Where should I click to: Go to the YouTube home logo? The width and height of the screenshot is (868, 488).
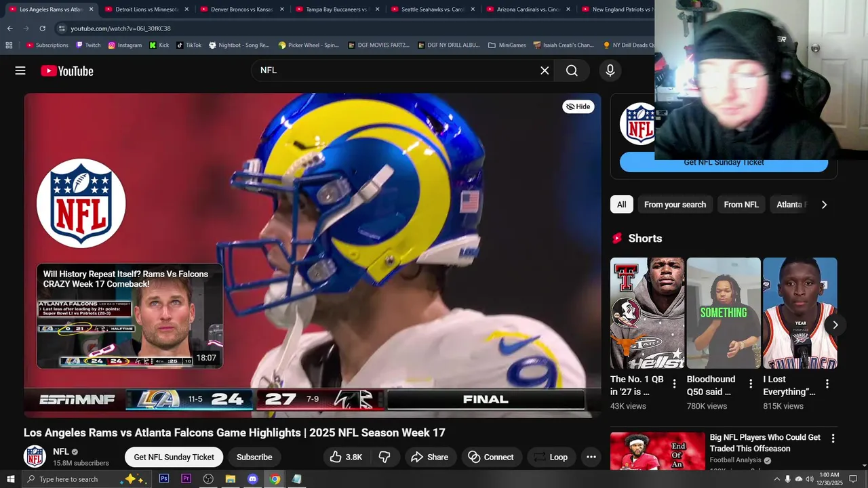pyautogui.click(x=66, y=70)
